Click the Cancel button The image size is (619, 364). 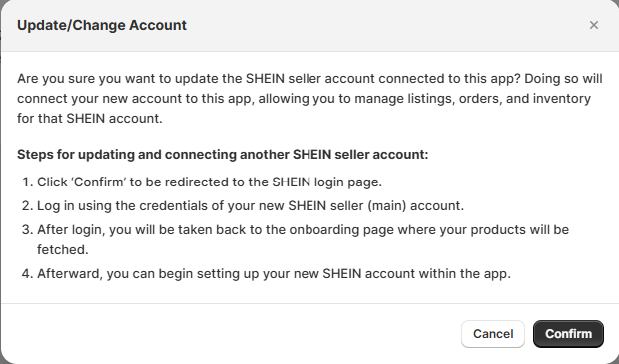tap(493, 334)
